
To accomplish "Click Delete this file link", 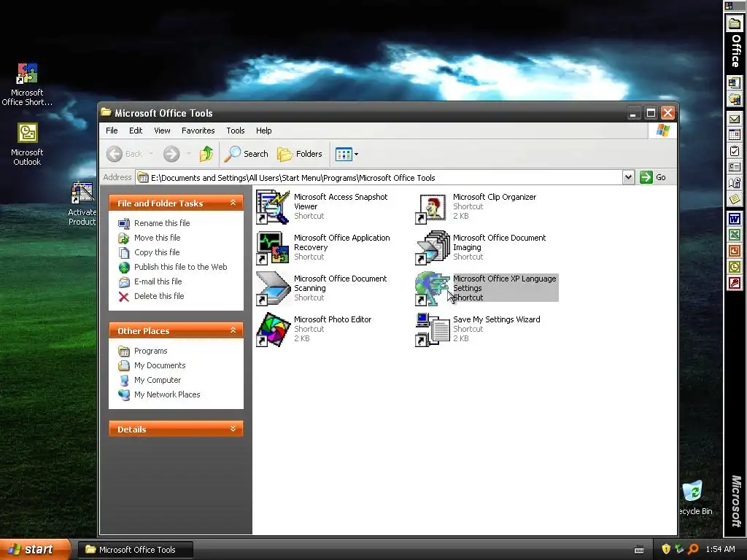I will pyautogui.click(x=159, y=296).
